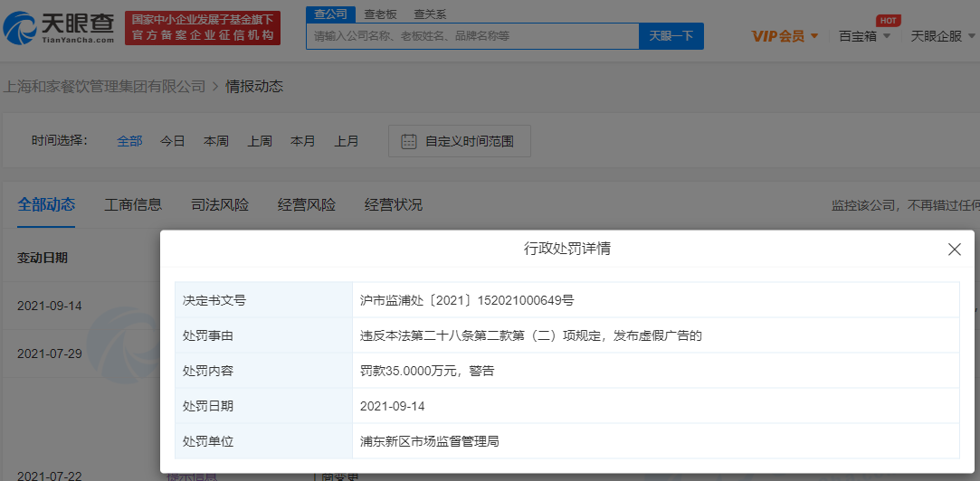Screen dimensions: 980x481
Task: Switch to 司法风险 tab
Action: (220, 204)
